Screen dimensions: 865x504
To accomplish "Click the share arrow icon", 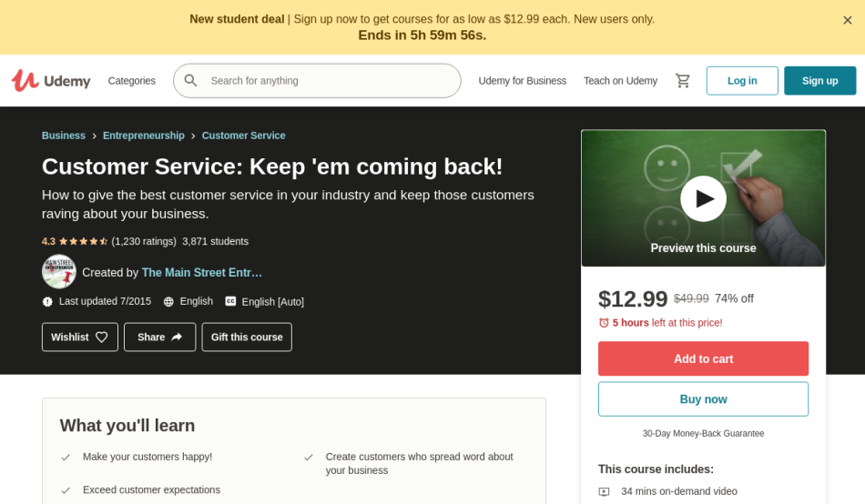I will pyautogui.click(x=177, y=337).
